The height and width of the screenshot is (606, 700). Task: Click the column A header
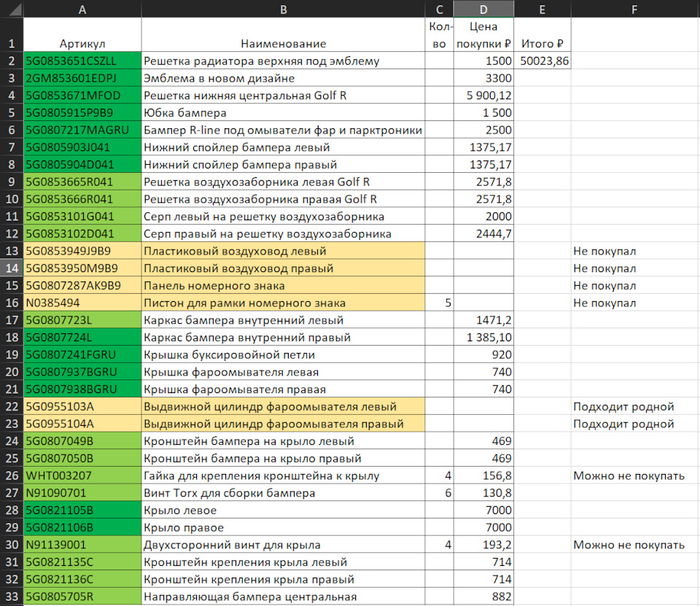pos(82,9)
